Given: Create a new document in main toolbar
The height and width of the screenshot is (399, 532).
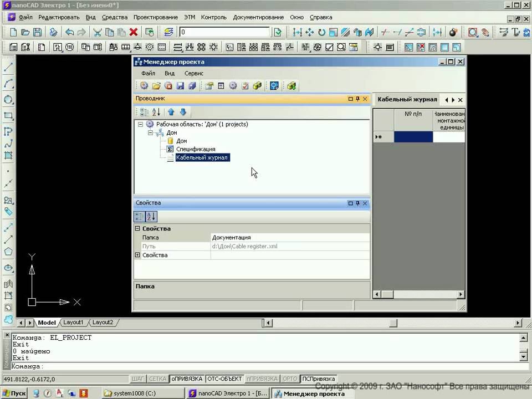Looking at the screenshot, I should pos(13,32).
